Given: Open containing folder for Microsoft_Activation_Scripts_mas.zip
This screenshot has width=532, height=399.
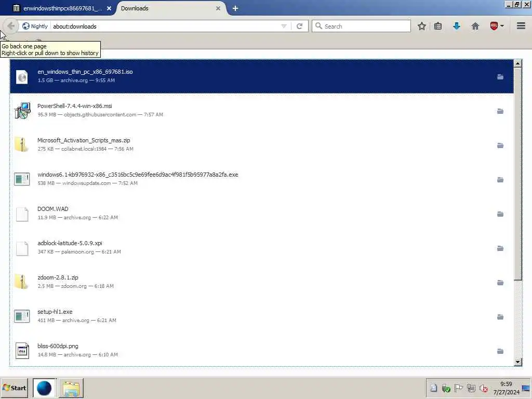Looking at the screenshot, I should (500, 145).
